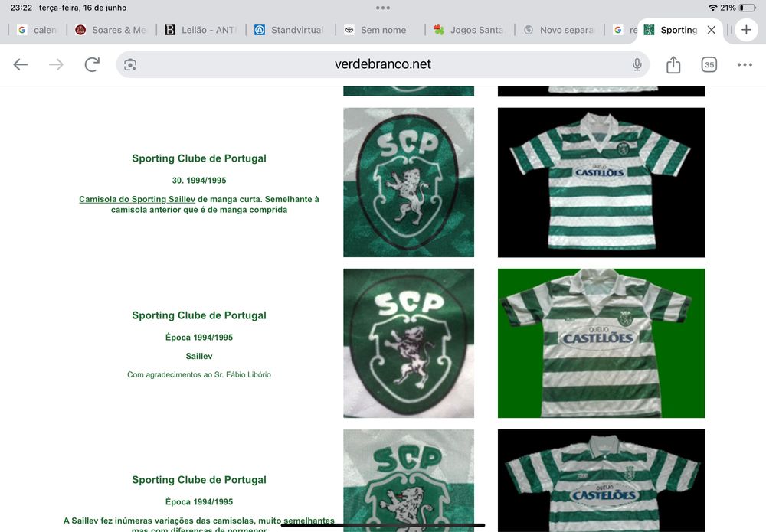
Task: Click the verdebranco.net address bar
Action: 383,64
